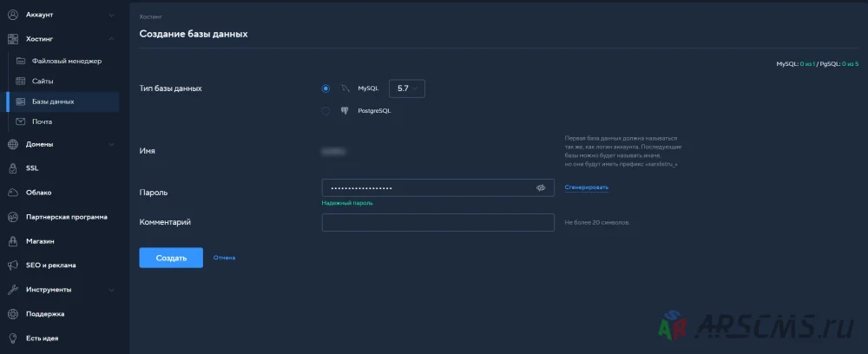Screen dimensions: 868x354
Task: Open the MySQL version 5.7 dropdown
Action: [x=407, y=88]
